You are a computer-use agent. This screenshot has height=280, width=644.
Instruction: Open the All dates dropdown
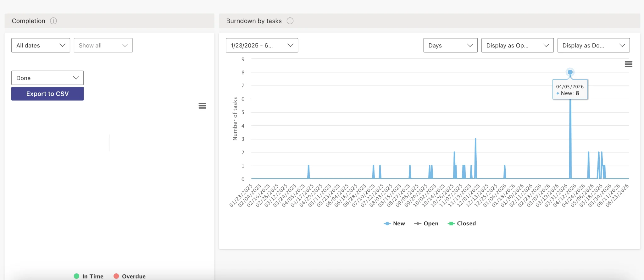(x=41, y=45)
